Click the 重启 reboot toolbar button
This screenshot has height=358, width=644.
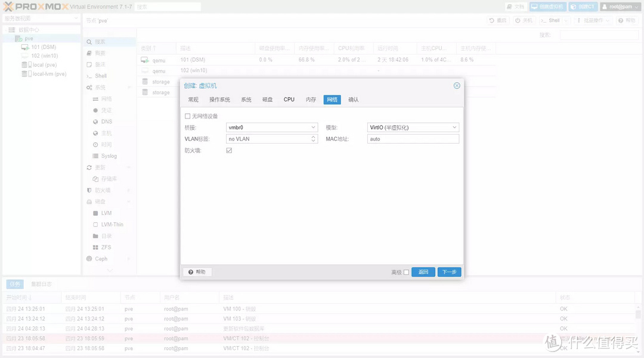(498, 20)
